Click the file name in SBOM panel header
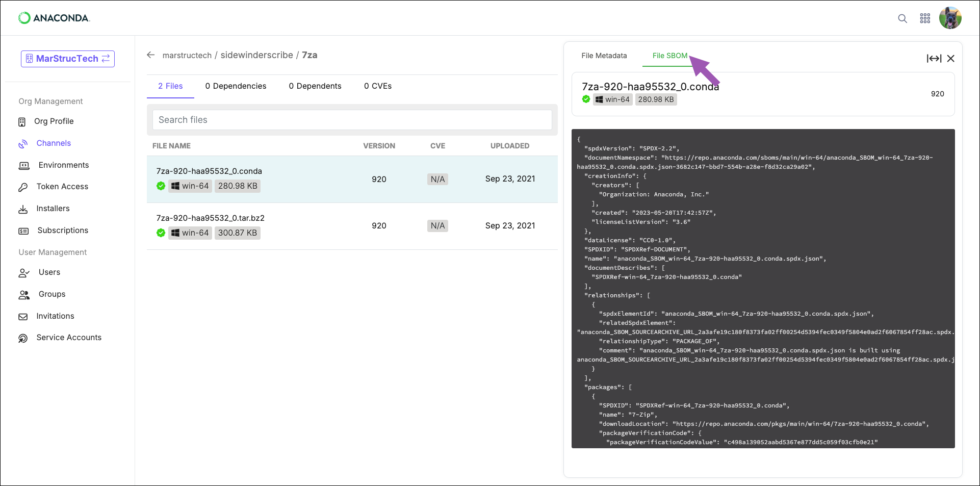The height and width of the screenshot is (486, 980). [x=650, y=87]
